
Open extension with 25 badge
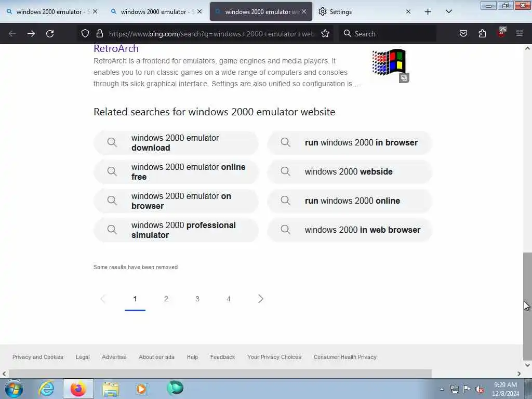click(x=501, y=32)
